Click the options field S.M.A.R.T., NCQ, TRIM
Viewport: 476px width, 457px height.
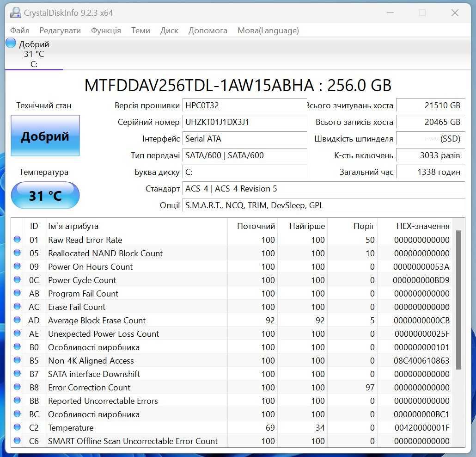324,205
